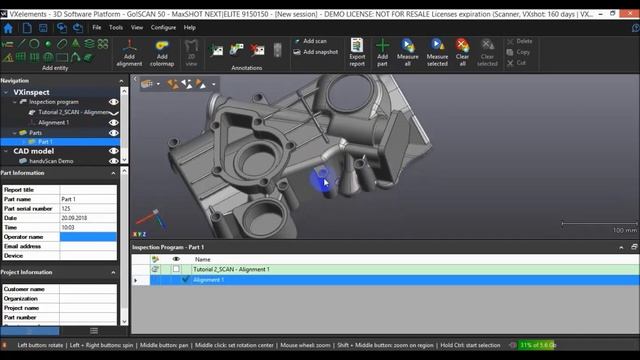Viewport: 640px width, 360px height.
Task: Collapse the Project Information panel
Action: coord(113,272)
